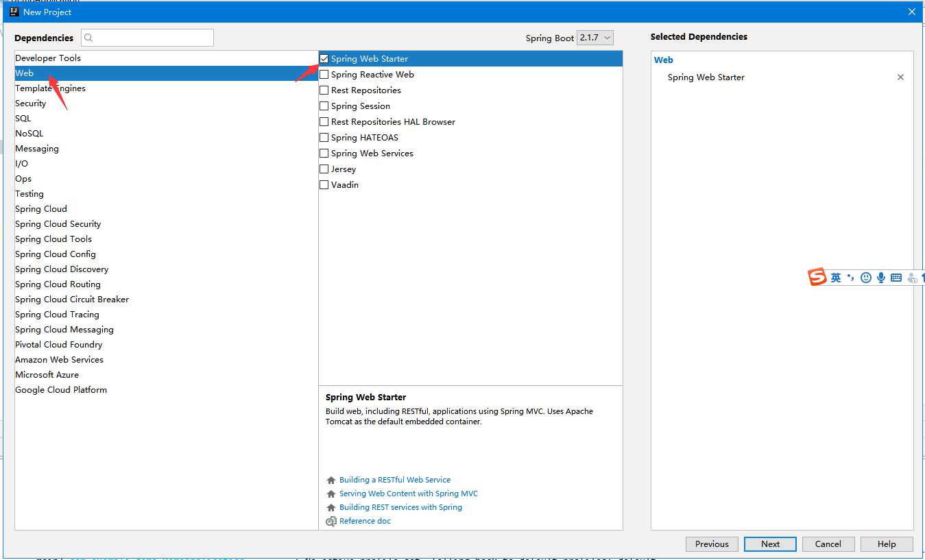The width and height of the screenshot is (925, 560).
Task: Select the Spring Cloud Messaging category
Action: pos(167,330)
